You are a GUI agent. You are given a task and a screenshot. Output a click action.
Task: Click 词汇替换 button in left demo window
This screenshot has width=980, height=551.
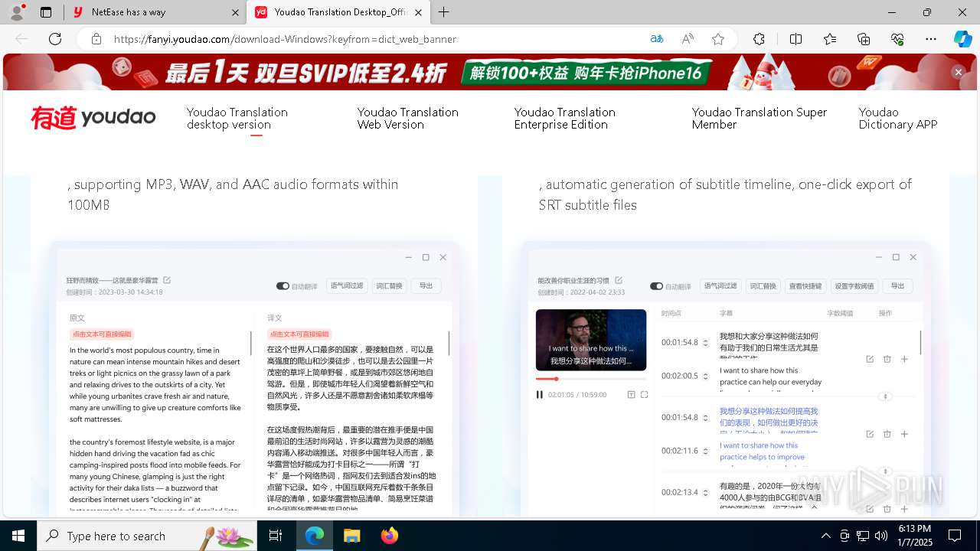(x=389, y=286)
